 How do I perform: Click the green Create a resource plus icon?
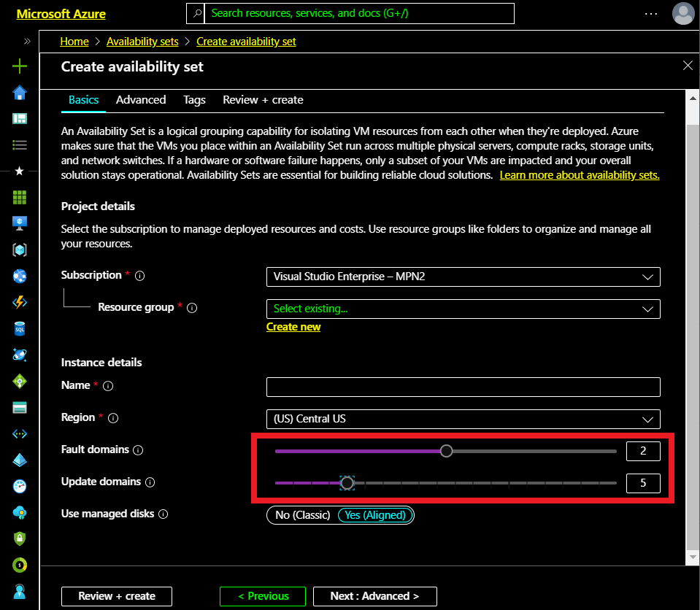(x=20, y=66)
